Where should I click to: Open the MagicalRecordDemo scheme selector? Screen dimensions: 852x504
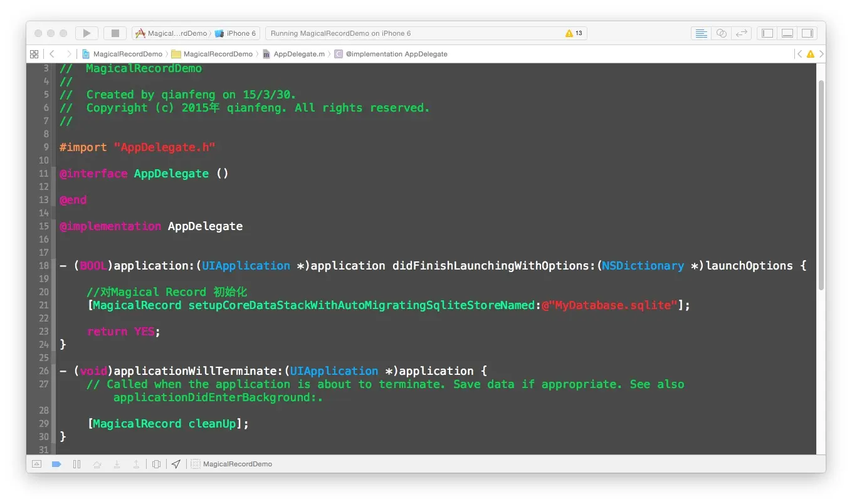tap(172, 33)
